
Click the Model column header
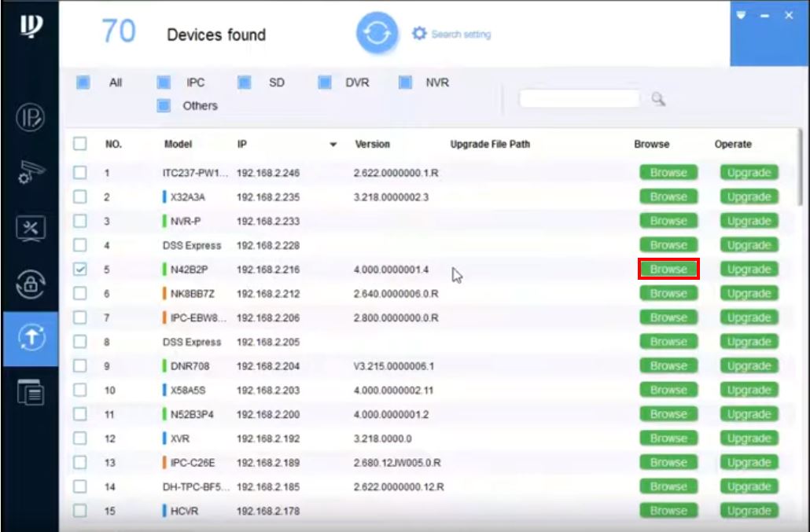click(x=178, y=144)
